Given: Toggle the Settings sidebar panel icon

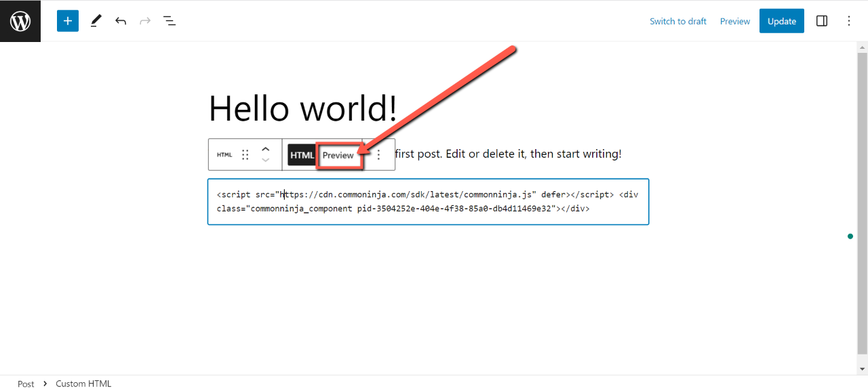Looking at the screenshot, I should 822,21.
